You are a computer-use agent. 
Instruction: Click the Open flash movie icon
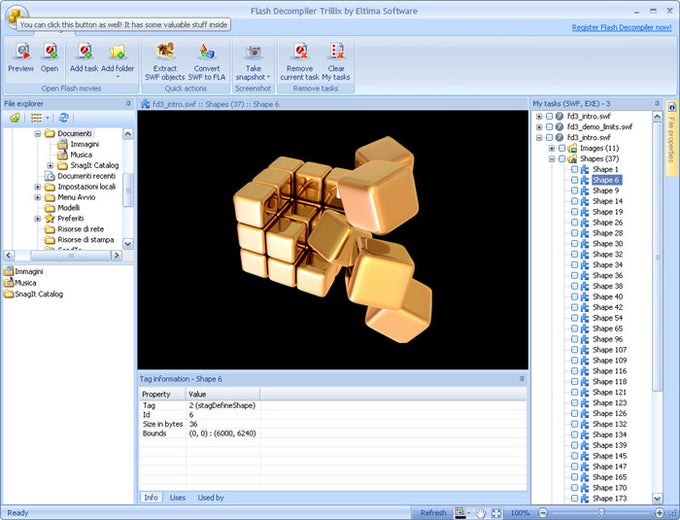(x=50, y=52)
